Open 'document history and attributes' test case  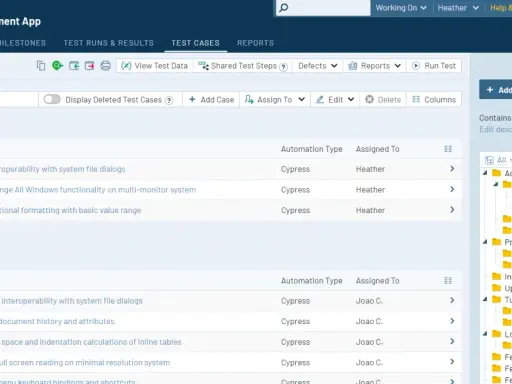coord(57,321)
